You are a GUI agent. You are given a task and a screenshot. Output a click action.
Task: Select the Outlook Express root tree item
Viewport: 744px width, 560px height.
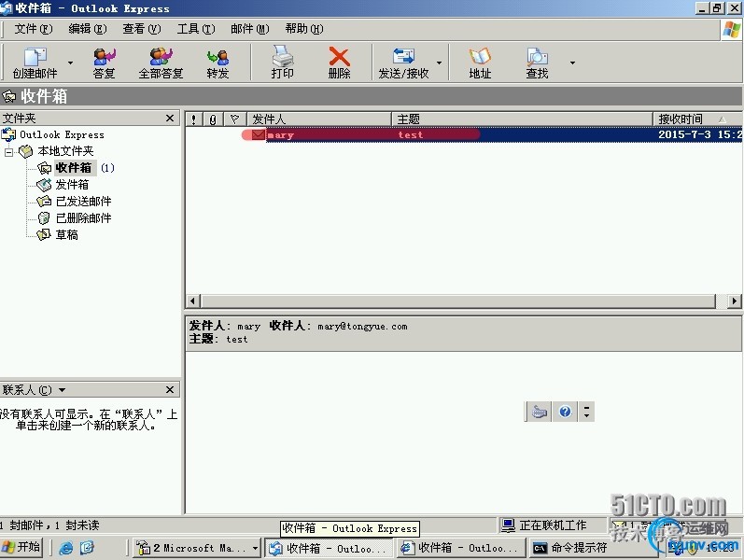[x=62, y=134]
